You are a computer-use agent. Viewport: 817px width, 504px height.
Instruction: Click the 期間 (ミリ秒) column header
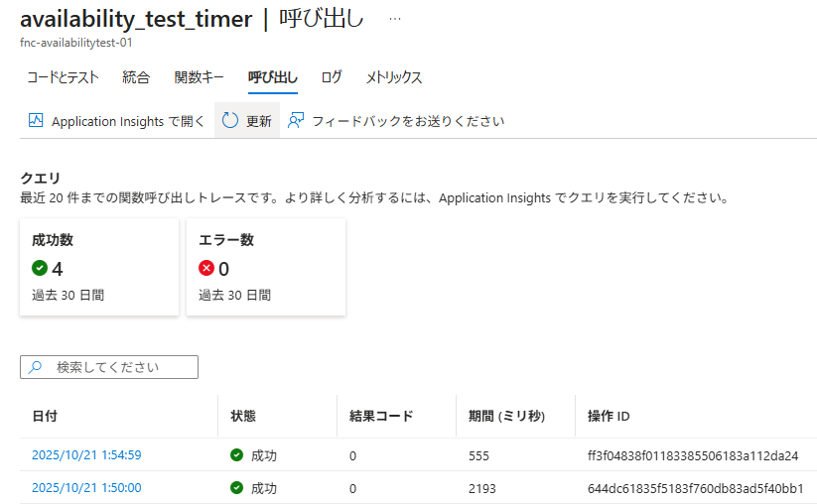[x=506, y=416]
